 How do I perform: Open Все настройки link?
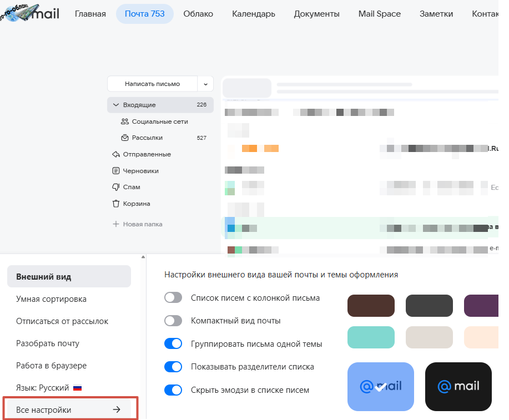pyautogui.click(x=69, y=410)
